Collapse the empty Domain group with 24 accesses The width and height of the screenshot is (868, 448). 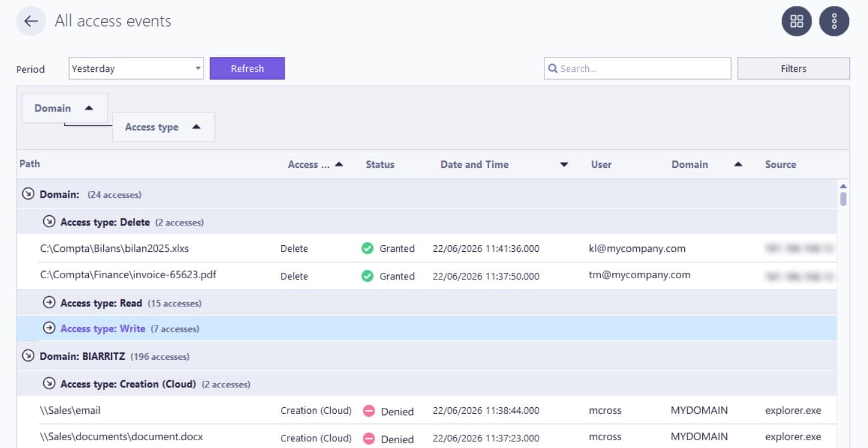(28, 194)
